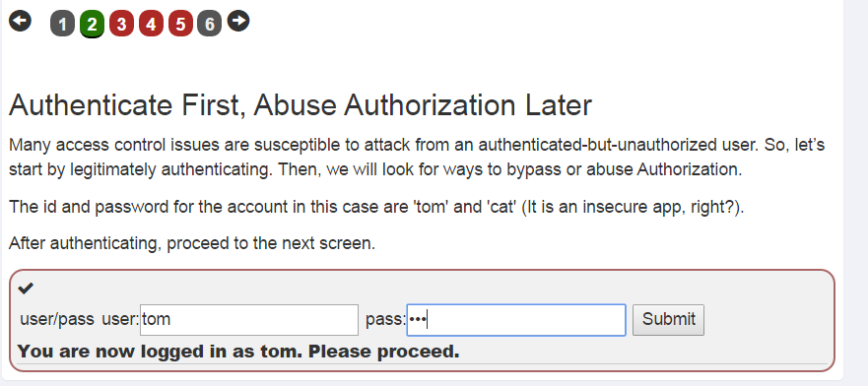Open red lesson page 4
The image size is (868, 386).
click(151, 25)
